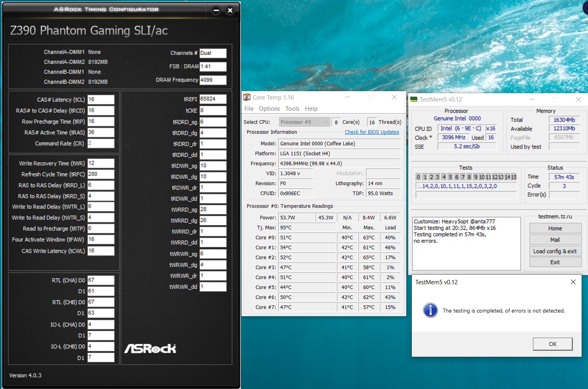Screen dimensions: 588x389
Task: Select the Refresh Cycle Time (tRFC) field
Action: pyautogui.click(x=101, y=174)
